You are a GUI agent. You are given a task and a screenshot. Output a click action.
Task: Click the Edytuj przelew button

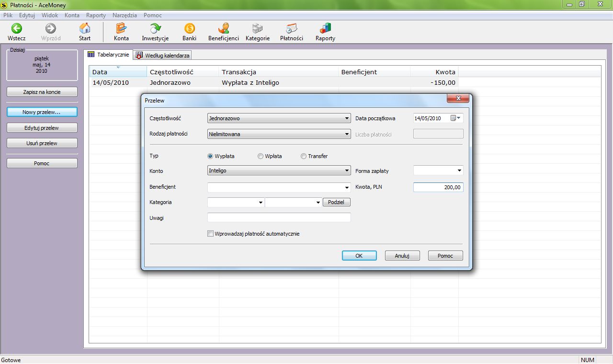(x=42, y=128)
